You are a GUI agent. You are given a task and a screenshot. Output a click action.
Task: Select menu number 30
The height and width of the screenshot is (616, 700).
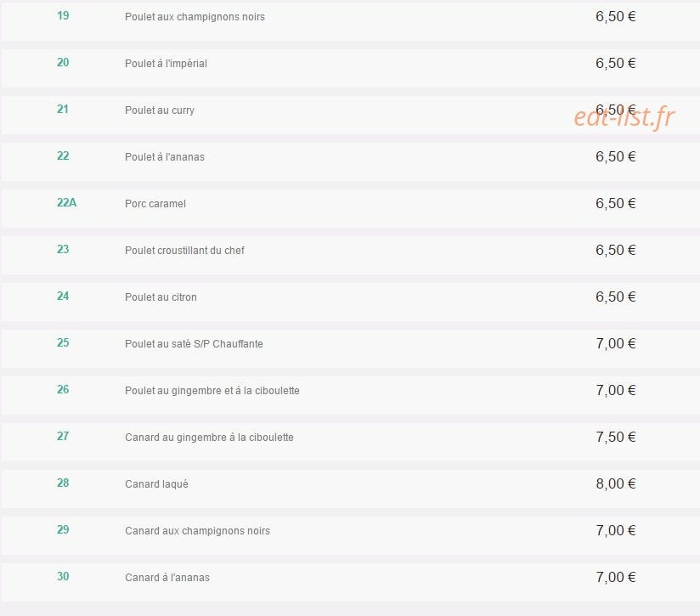point(63,577)
